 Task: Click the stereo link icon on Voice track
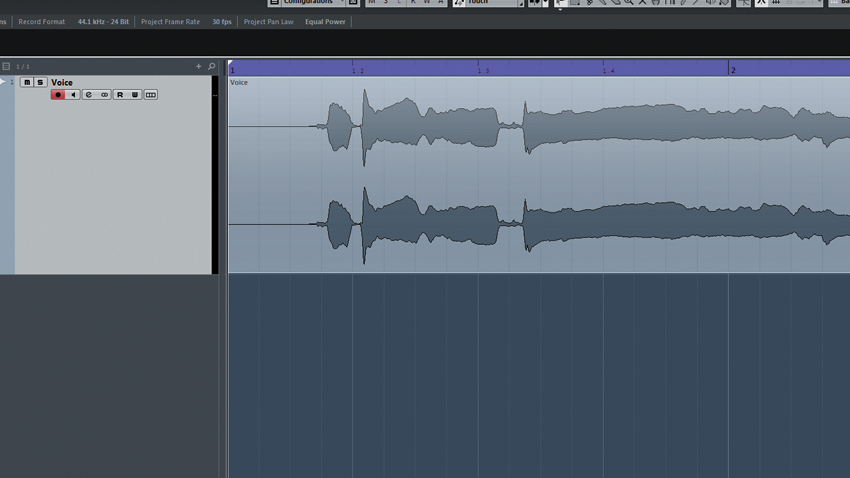click(104, 95)
